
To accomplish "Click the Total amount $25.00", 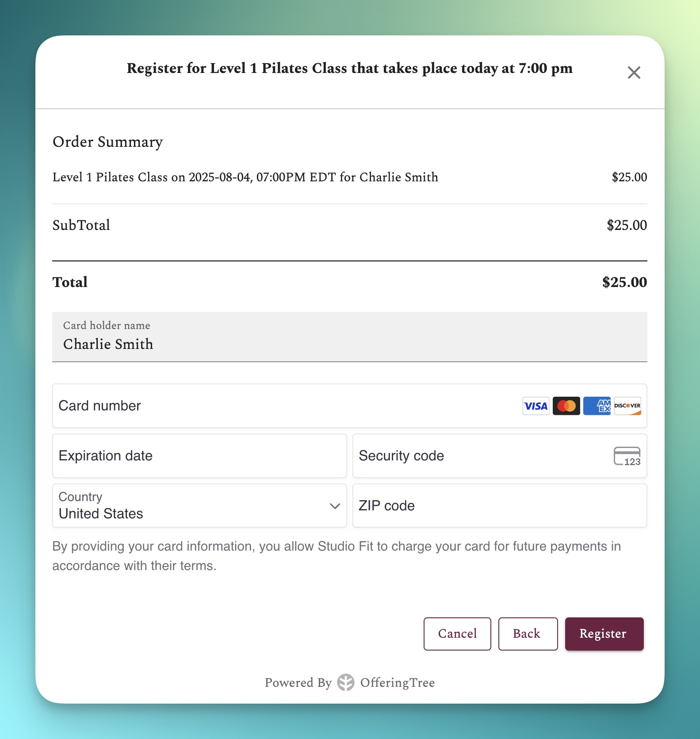I will 624,282.
